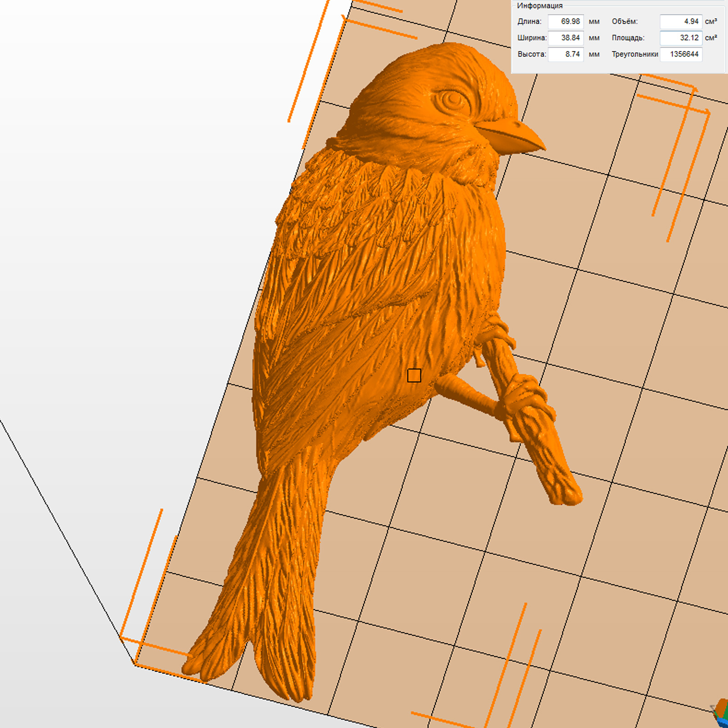Viewport: 728px width, 728px height.
Task: Click the small square marker on the bird
Action: 414,375
